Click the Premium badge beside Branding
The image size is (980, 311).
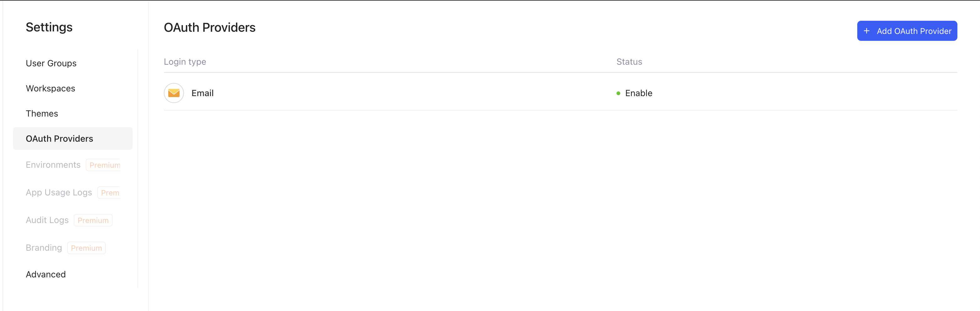(86, 248)
